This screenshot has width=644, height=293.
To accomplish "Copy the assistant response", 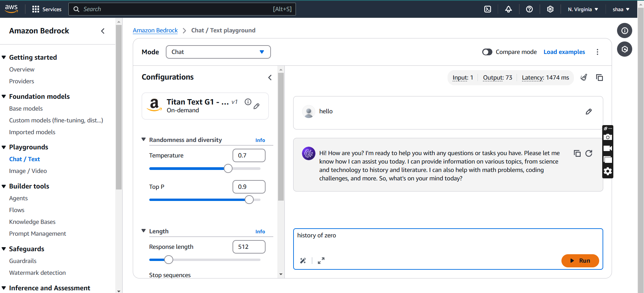I will pos(577,153).
